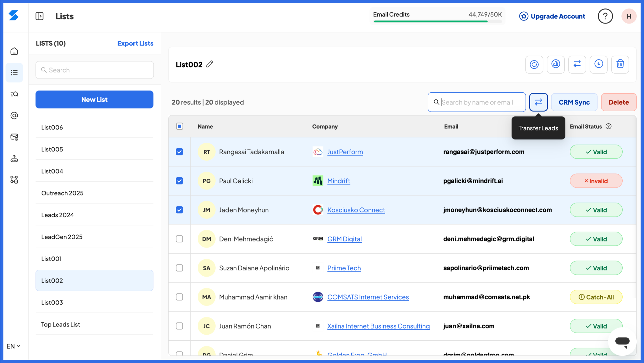Open the help question mark icon
Screen dimensions: 644x363
(x=605, y=16)
